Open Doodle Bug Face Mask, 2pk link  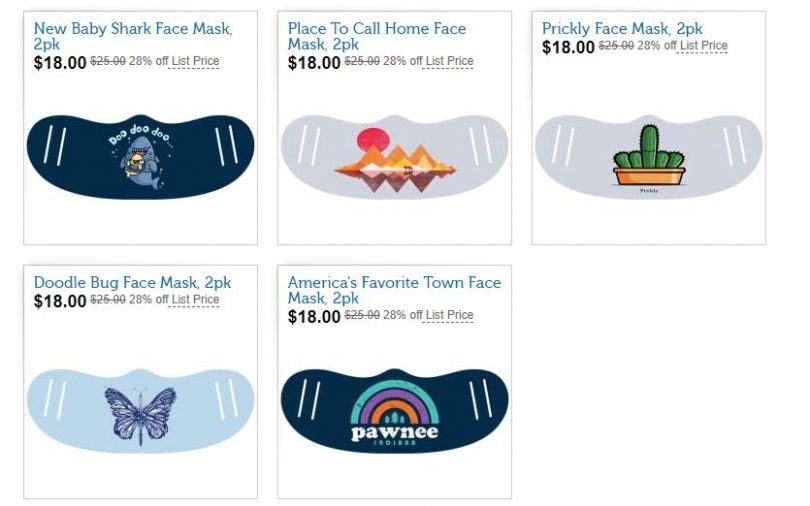coord(132,283)
